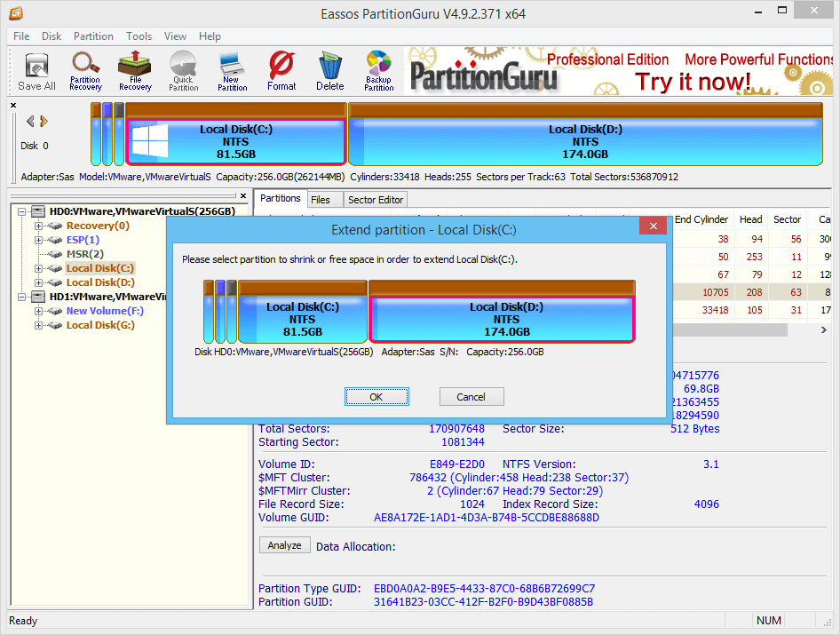Close the Extend partition dialog
Viewport: 840px width, 635px height.
[653, 226]
